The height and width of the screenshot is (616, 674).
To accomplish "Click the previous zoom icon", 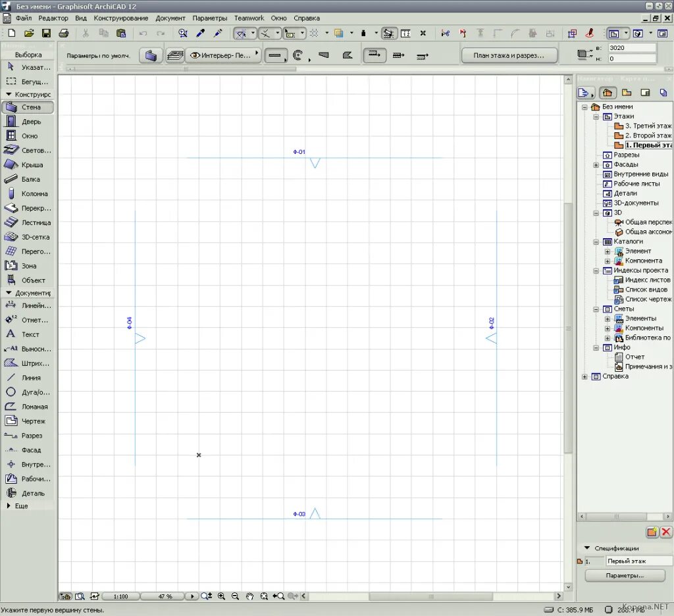I will 278,596.
